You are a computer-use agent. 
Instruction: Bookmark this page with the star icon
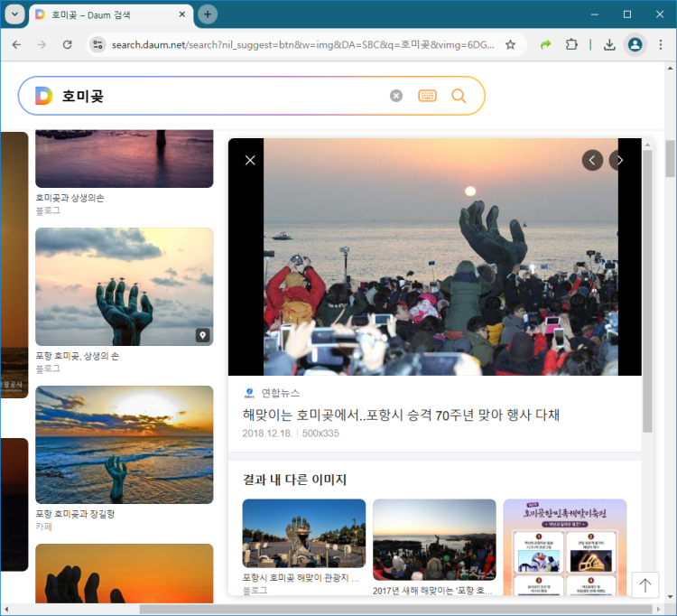coord(510,44)
